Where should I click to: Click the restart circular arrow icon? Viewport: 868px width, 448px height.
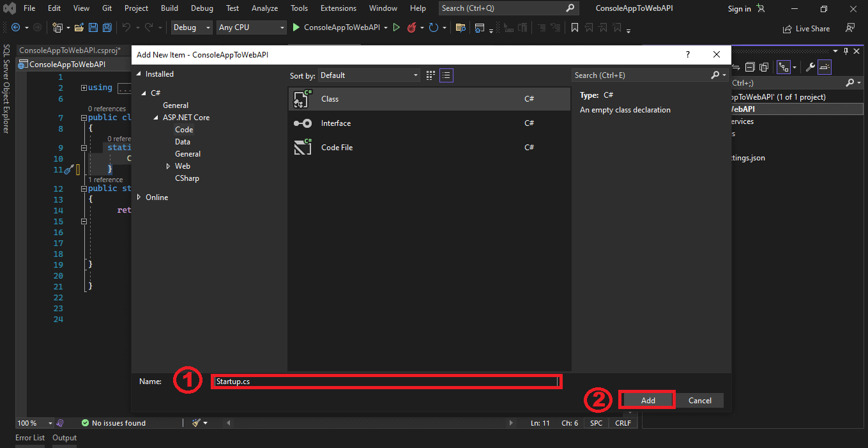(x=434, y=27)
